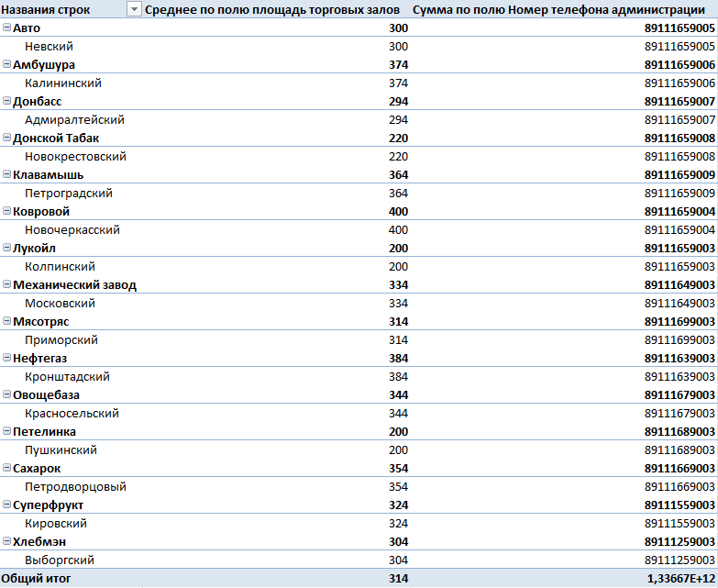Image resolution: width=718 pixels, height=588 pixels.
Task: Collapse the Мясотряс group
Action: click(6, 320)
